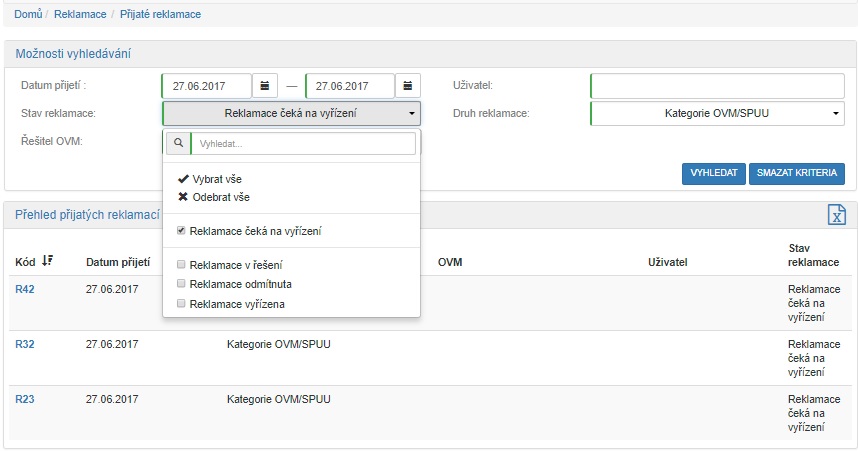Click the Vyhledat filter box in dropdown
Viewport: 858px width, 451px height.
click(302, 144)
